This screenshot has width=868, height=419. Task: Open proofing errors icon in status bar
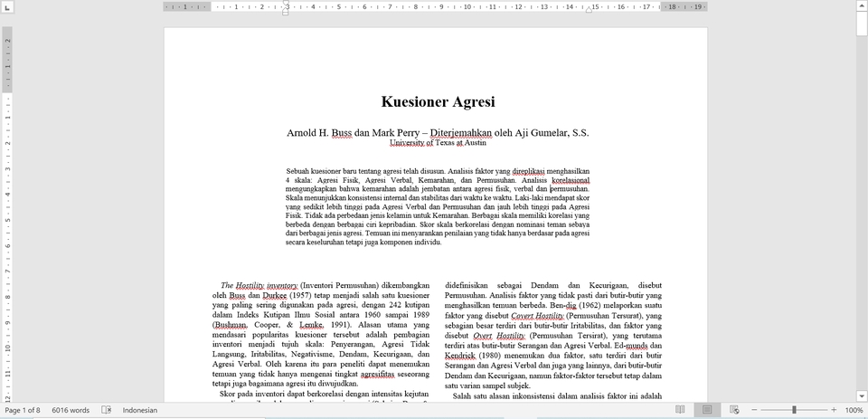pos(107,410)
